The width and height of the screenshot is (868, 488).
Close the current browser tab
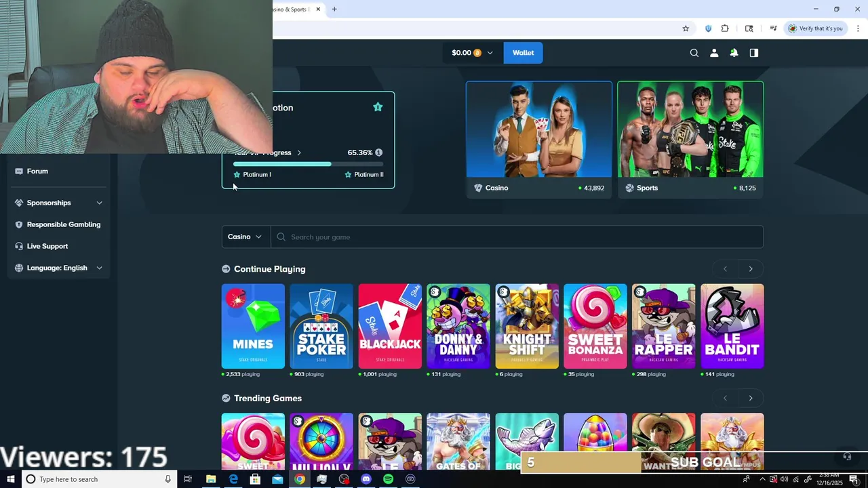tap(318, 9)
